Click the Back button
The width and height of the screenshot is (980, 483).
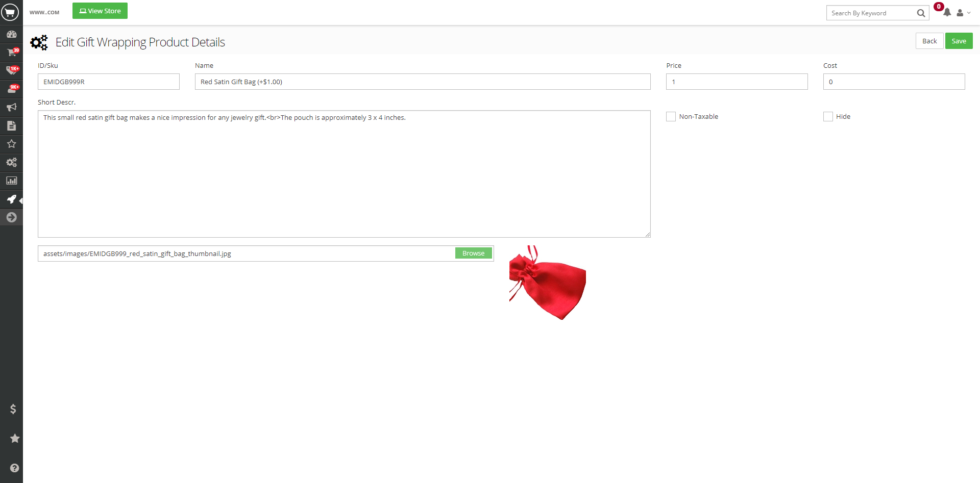(x=929, y=41)
